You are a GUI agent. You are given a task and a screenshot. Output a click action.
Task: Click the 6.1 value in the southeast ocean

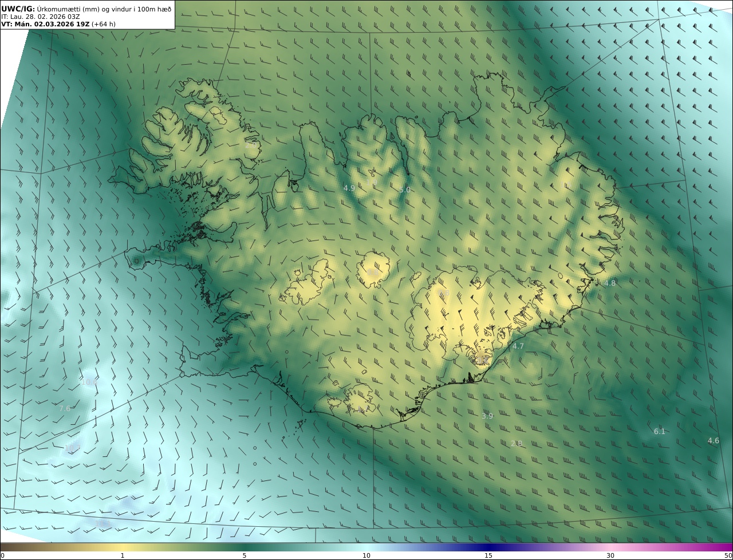click(660, 431)
